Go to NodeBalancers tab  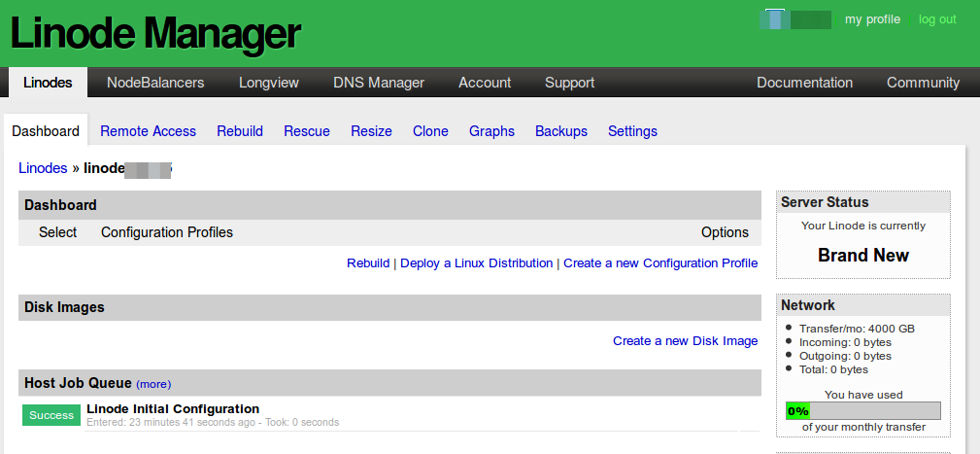(x=155, y=83)
